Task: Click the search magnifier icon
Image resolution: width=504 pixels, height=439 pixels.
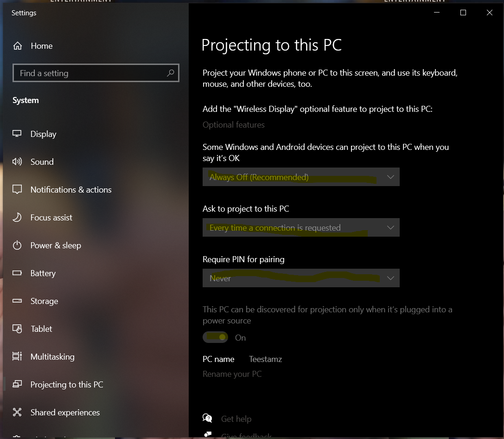Action: (x=171, y=73)
